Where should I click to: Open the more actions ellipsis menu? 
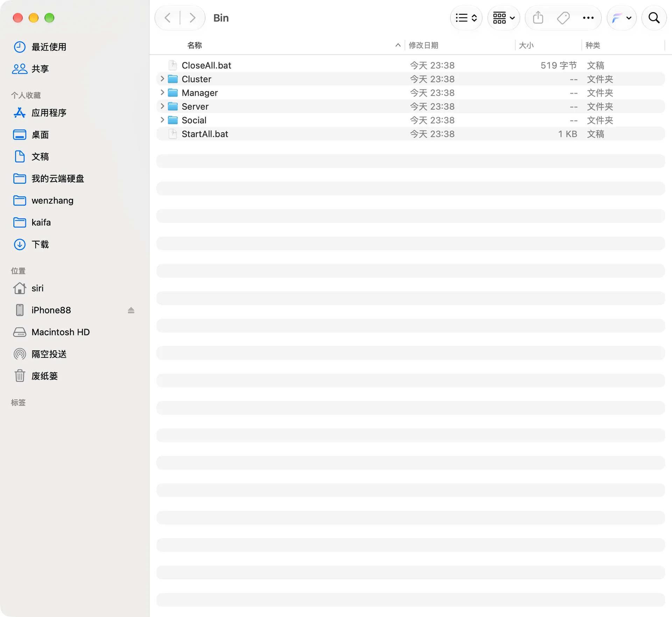pos(588,18)
